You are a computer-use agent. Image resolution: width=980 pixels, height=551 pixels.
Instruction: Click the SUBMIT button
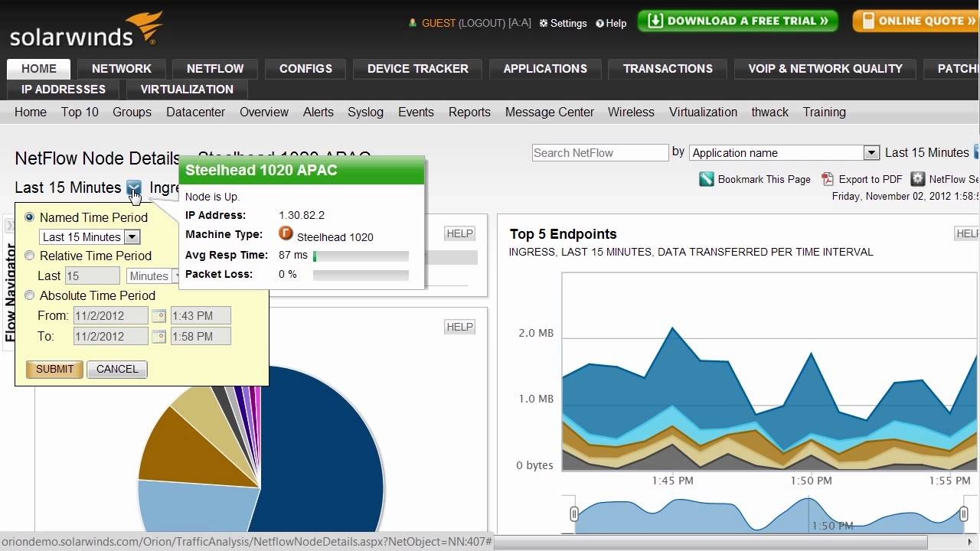54,369
